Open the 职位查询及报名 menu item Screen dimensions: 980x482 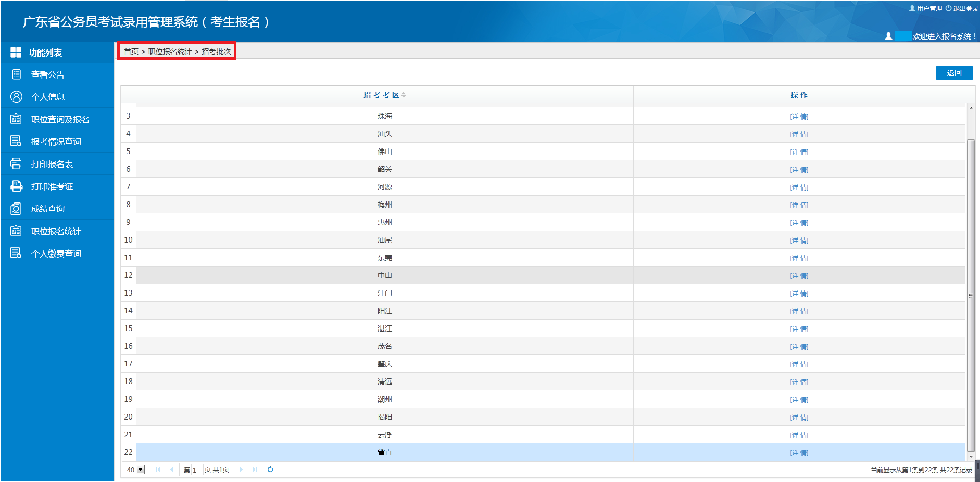(57, 119)
